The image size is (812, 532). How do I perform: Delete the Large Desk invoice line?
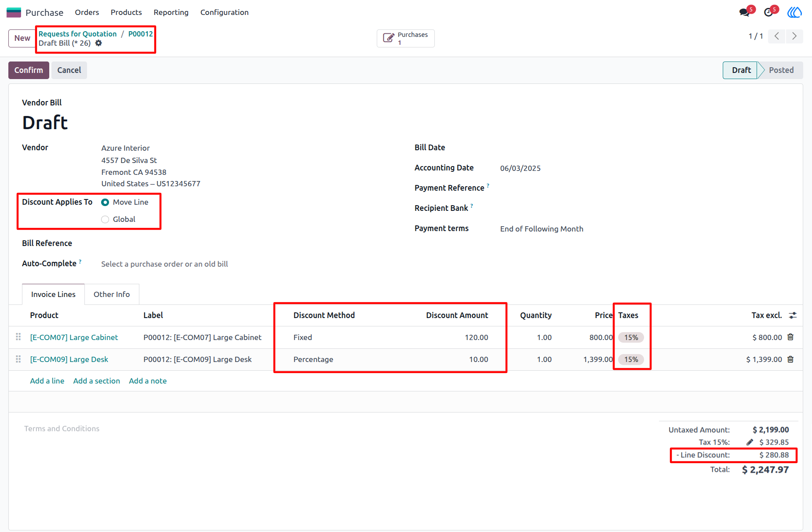[x=790, y=359]
